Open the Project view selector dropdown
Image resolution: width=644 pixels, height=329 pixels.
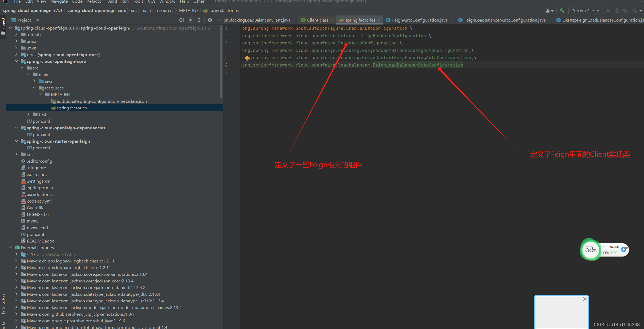click(38, 20)
